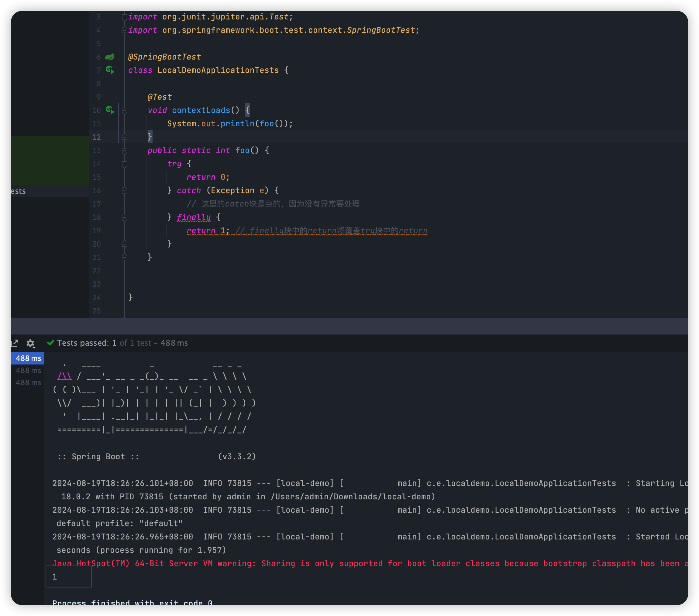The height and width of the screenshot is (616, 699).
Task: Click the @Test annotation
Action: 160,97
